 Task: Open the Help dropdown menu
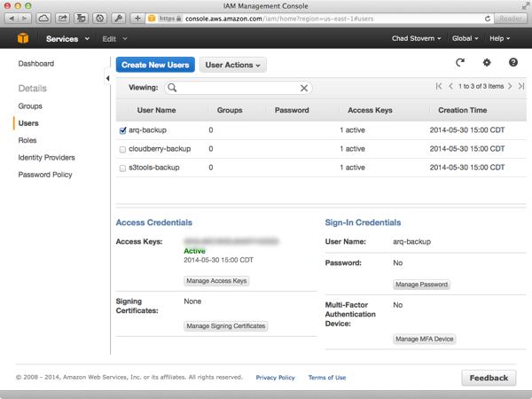[x=499, y=38]
